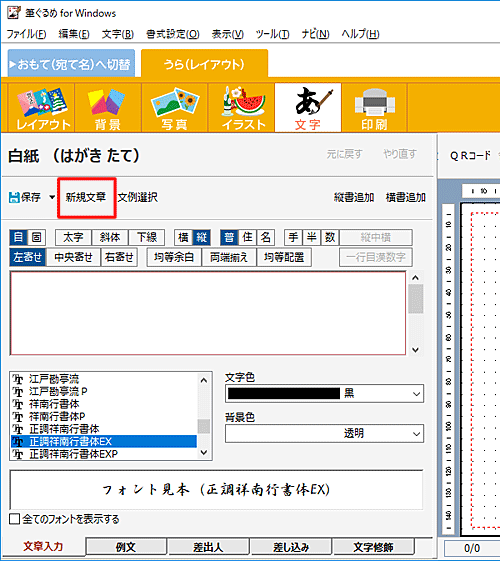Open 表示 menu
Viewport: 500px width, 561px height.
tap(228, 34)
